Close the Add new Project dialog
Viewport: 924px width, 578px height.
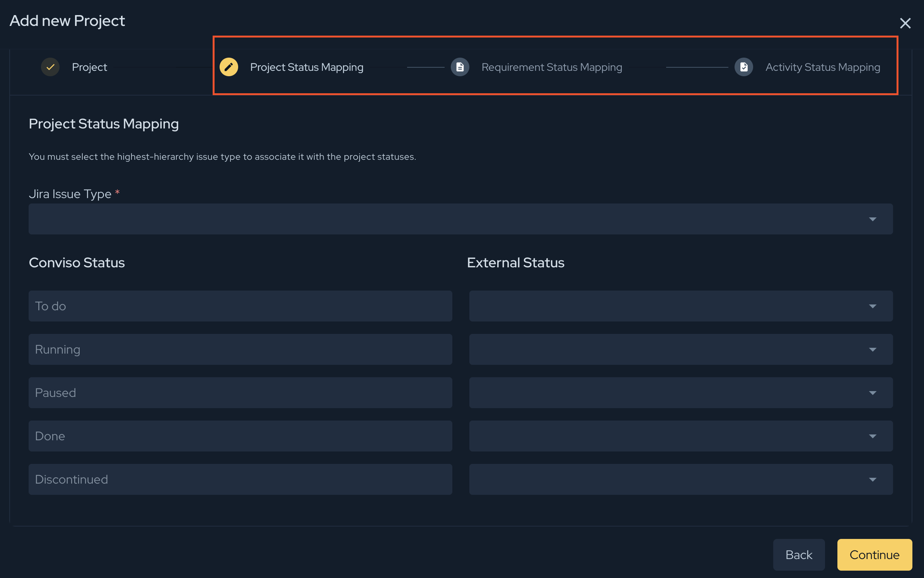click(x=905, y=23)
